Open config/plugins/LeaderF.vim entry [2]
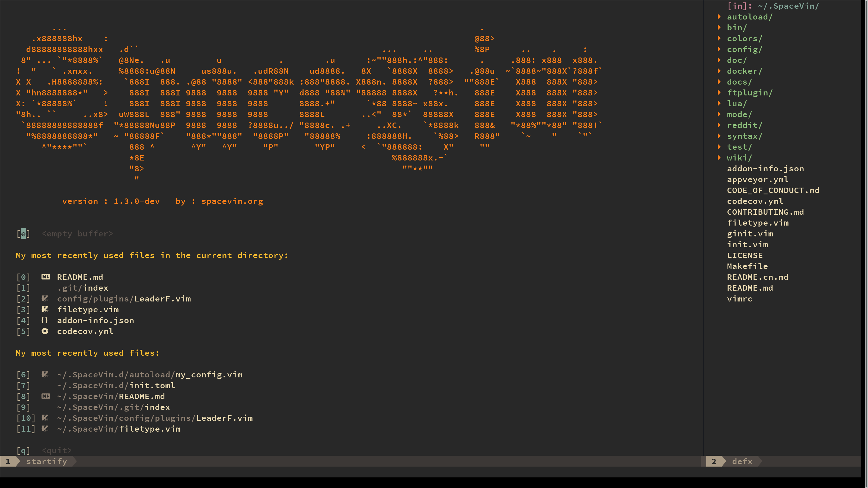 [124, 298]
